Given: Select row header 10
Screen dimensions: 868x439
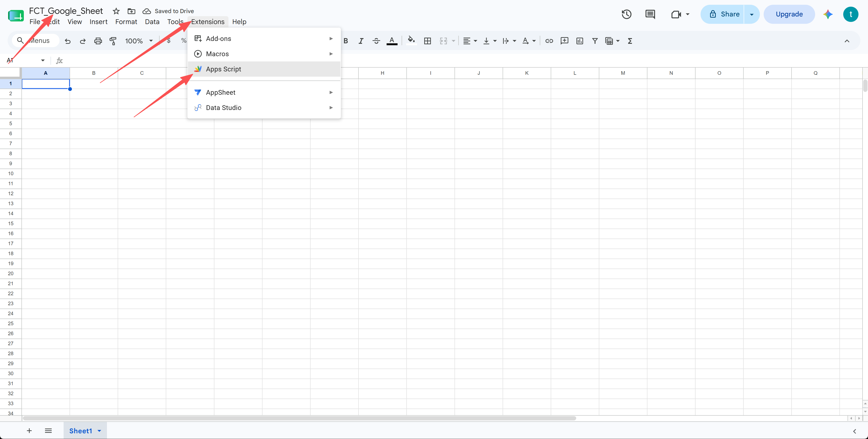Looking at the screenshot, I should point(11,174).
